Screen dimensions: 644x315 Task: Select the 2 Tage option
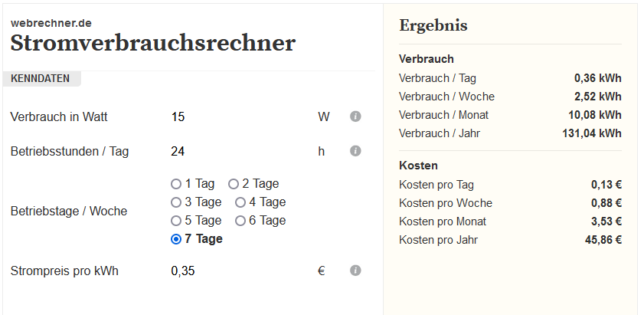click(x=234, y=184)
